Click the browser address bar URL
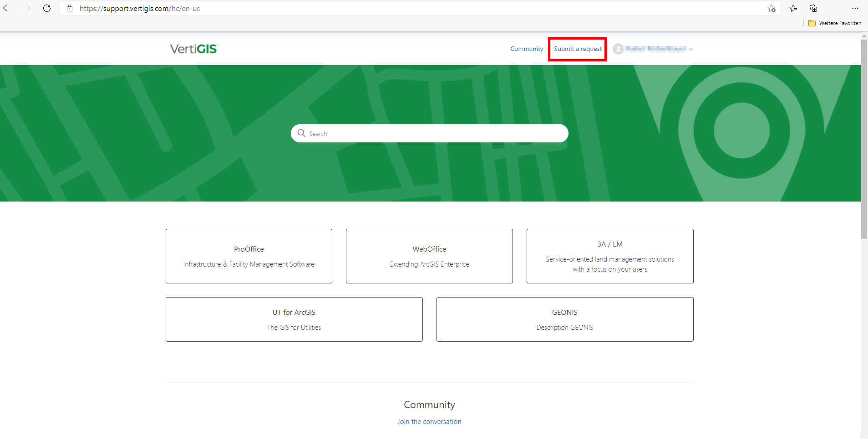868x439 pixels. [140, 8]
